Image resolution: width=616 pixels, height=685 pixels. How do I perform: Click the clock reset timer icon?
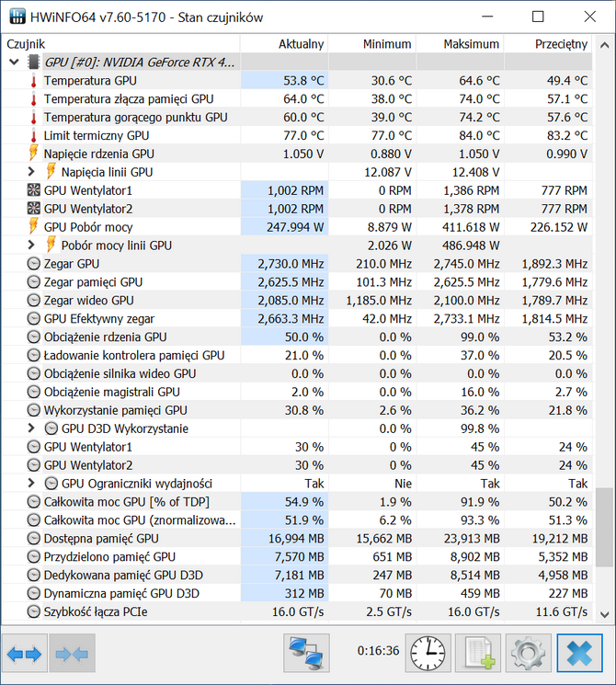(x=428, y=654)
